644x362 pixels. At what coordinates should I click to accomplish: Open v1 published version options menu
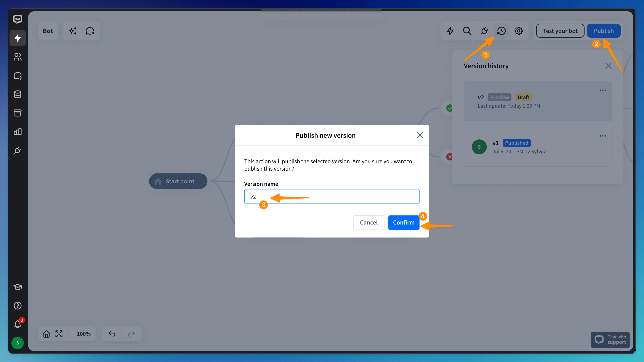point(602,136)
